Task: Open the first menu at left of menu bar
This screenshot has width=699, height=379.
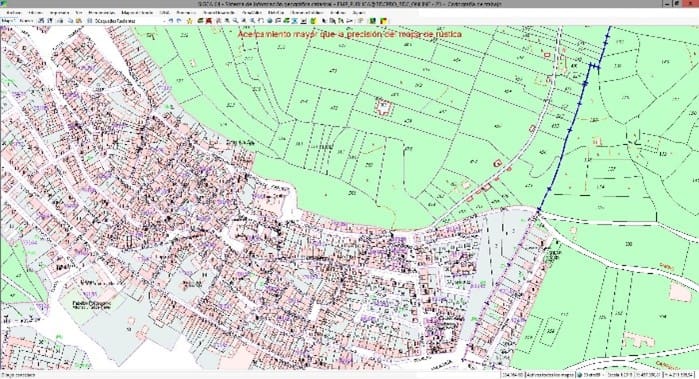Action: (x=13, y=12)
